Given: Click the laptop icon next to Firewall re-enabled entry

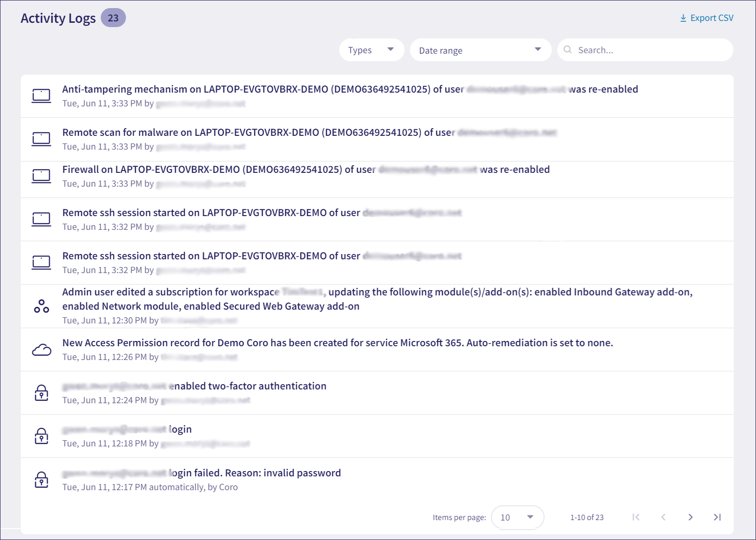Looking at the screenshot, I should pos(41,176).
